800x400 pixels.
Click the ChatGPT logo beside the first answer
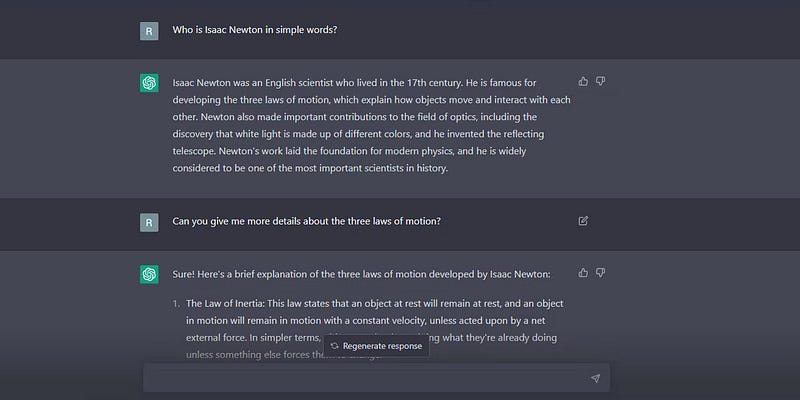tap(149, 82)
